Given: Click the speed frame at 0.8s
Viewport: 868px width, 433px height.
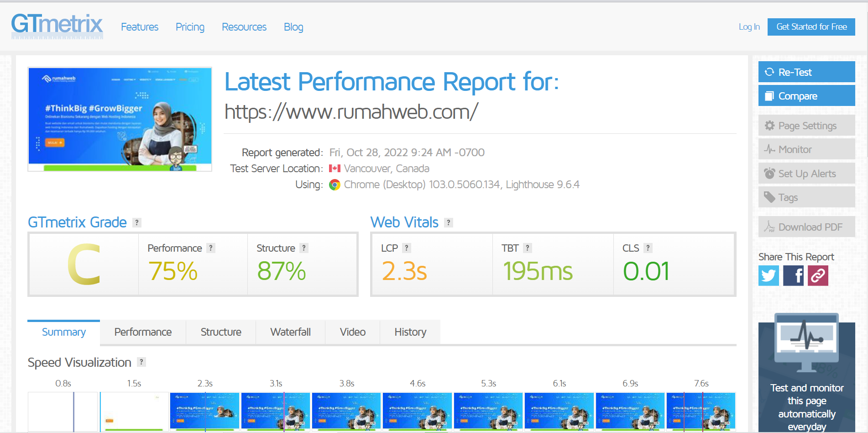Looking at the screenshot, I should tap(63, 412).
